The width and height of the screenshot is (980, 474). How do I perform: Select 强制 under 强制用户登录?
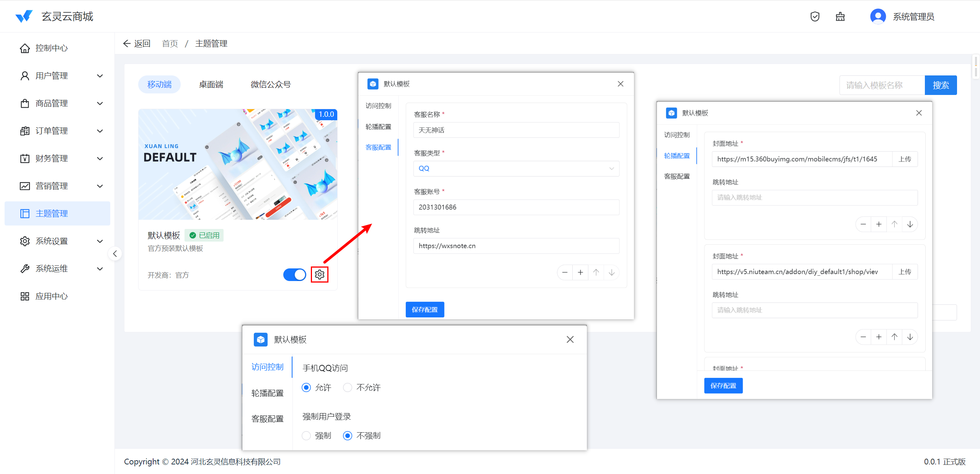tap(306, 436)
